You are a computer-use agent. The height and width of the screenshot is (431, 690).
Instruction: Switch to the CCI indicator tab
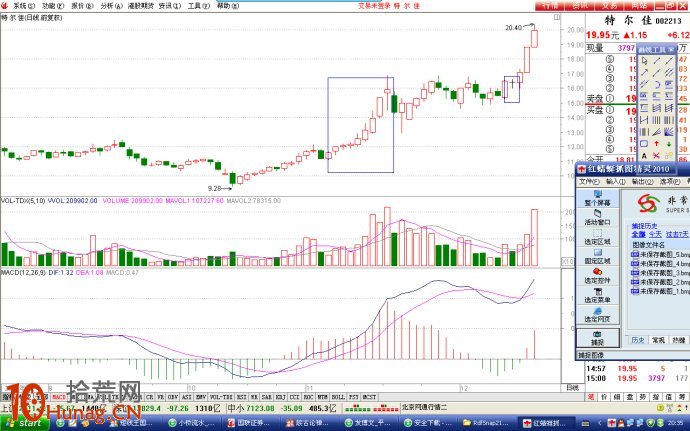[294, 397]
